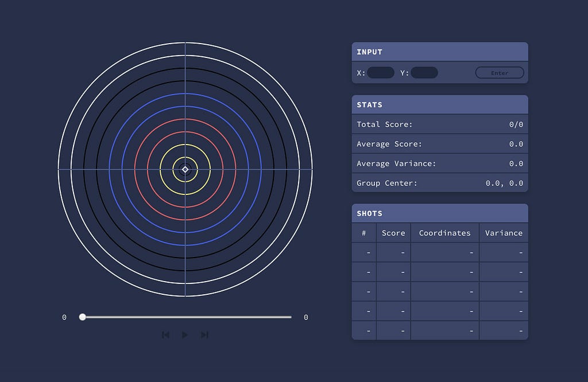Click the Total Score label
Viewport: 588px width, 382px height.
point(384,124)
